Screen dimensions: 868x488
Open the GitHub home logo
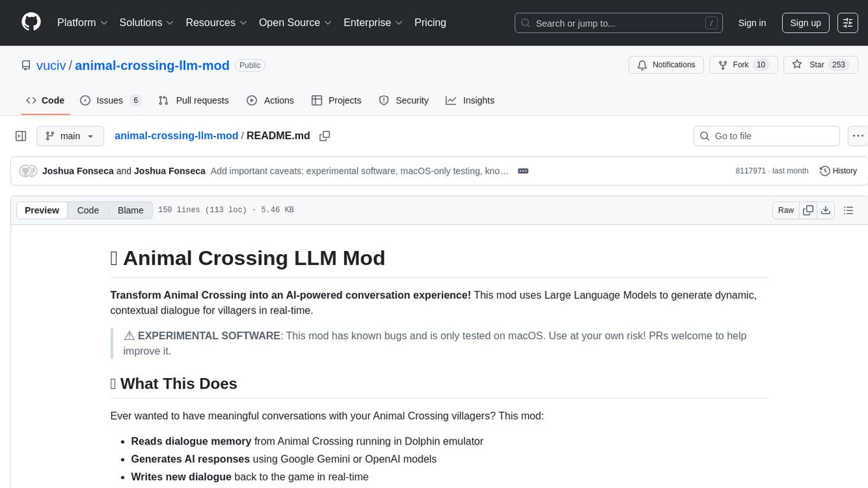pos(31,22)
